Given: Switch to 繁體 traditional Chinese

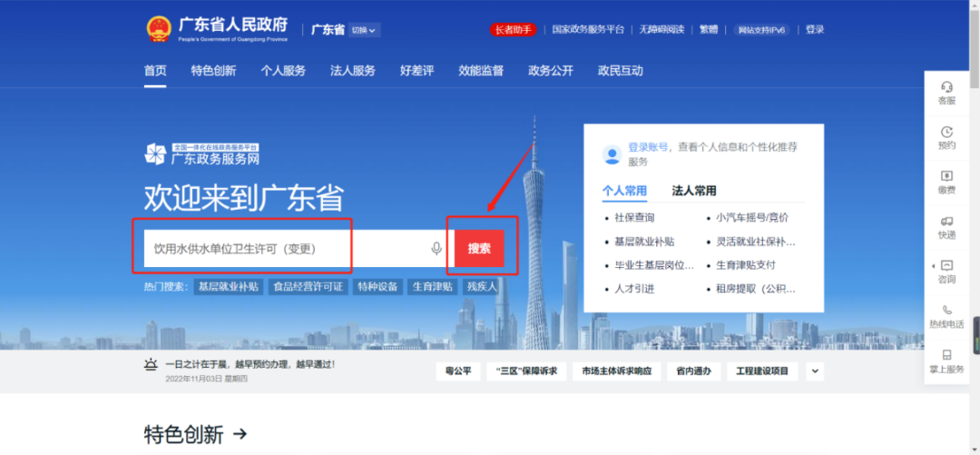Looking at the screenshot, I should pyautogui.click(x=709, y=29).
